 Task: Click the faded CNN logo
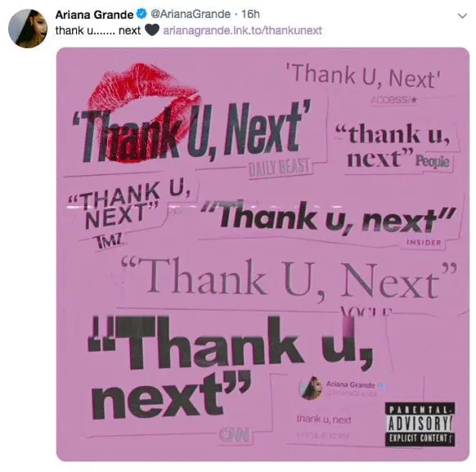click(x=235, y=434)
